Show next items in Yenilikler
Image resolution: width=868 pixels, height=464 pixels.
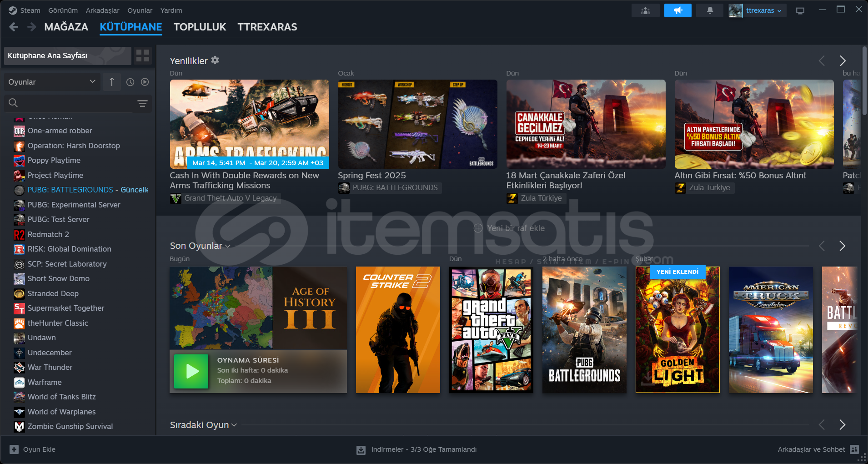coord(842,61)
